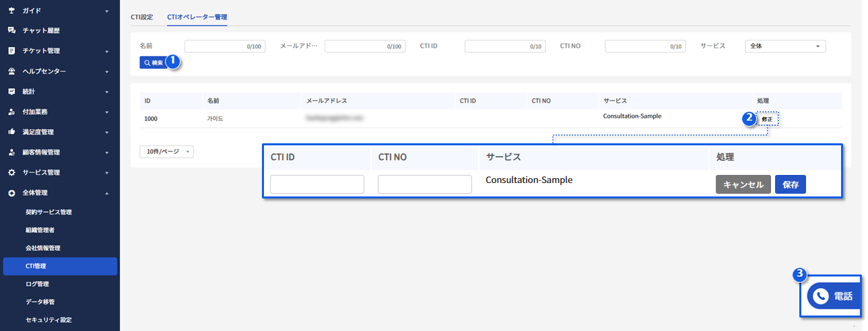Viewport: 868px width, 331px height.
Task: Select the CTIオペレーター管理 tab
Action: [197, 16]
